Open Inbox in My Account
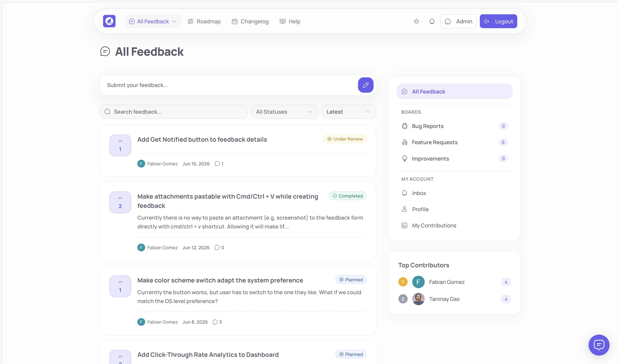The image size is (618, 364). pos(454,193)
